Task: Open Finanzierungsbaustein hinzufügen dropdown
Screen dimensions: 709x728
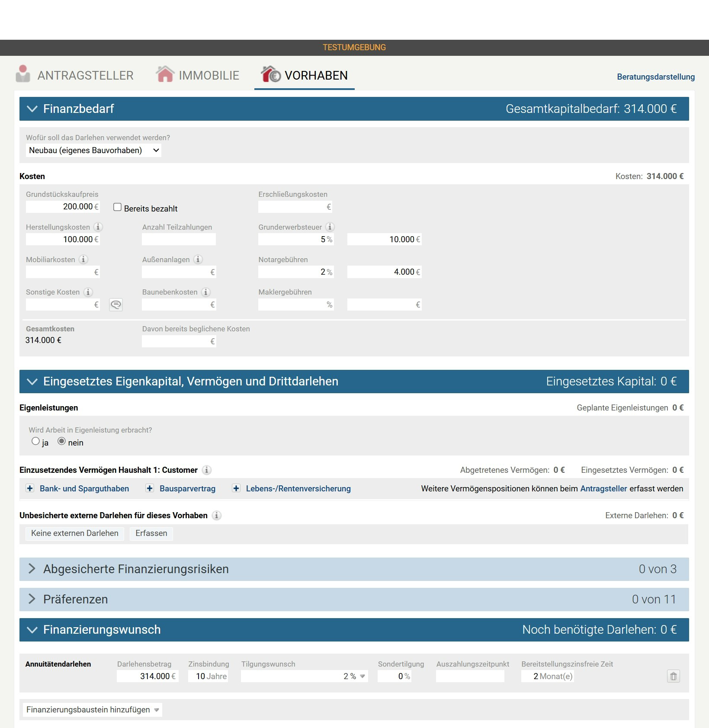Action: (93, 710)
